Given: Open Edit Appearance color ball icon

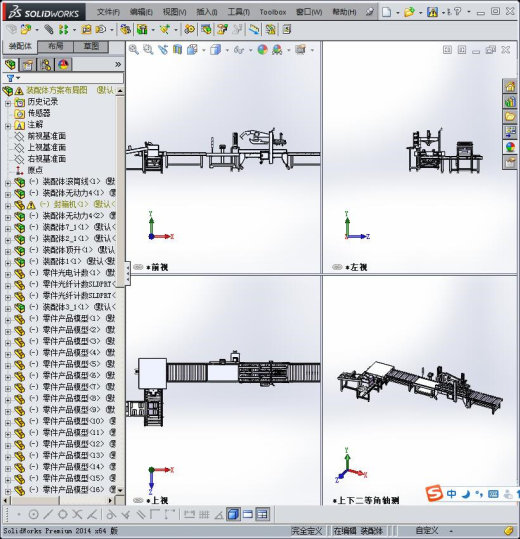Looking at the screenshot, I should [263, 50].
